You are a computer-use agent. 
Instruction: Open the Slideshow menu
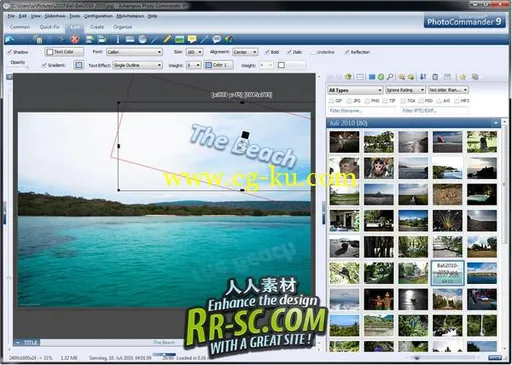tap(55, 16)
